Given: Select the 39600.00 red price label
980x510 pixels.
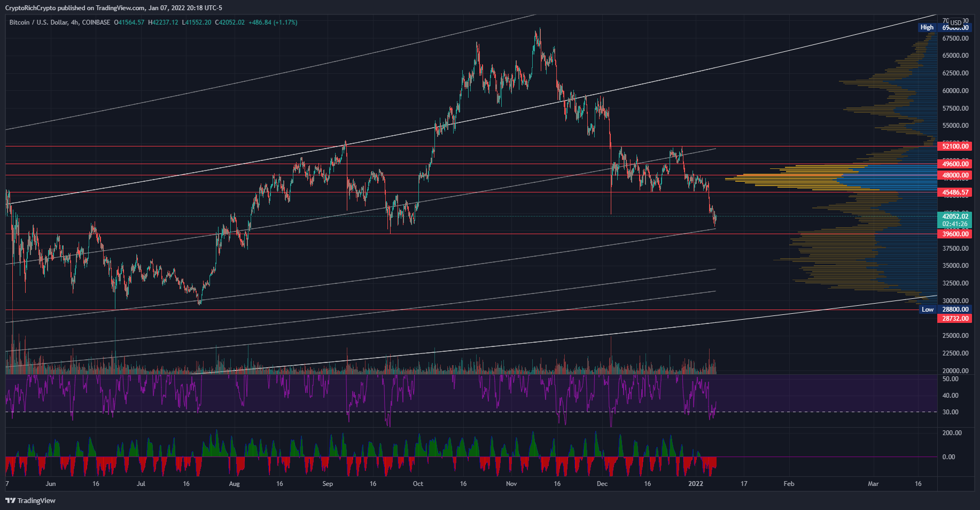Looking at the screenshot, I should (955, 234).
